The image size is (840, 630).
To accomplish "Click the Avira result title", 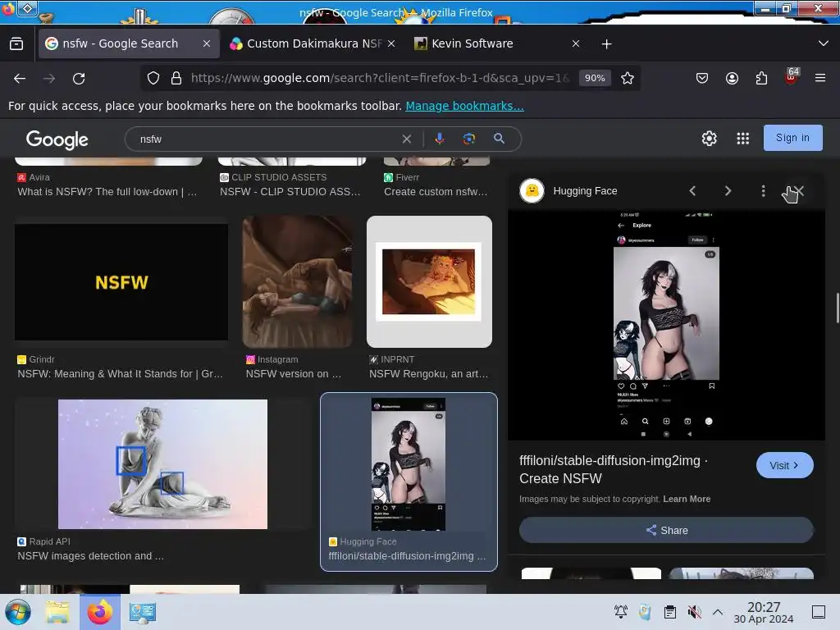I will point(107,192).
